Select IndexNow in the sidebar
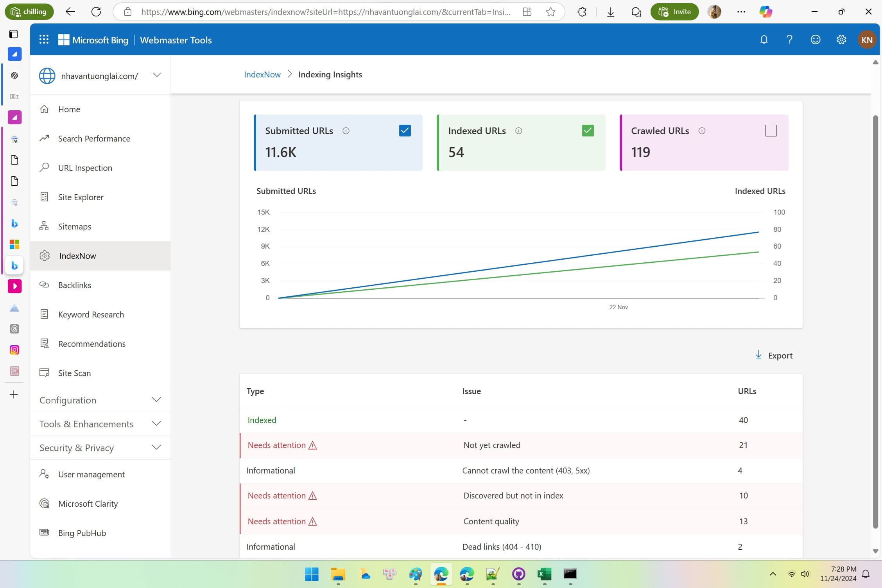This screenshot has height=588, width=882. click(100, 256)
